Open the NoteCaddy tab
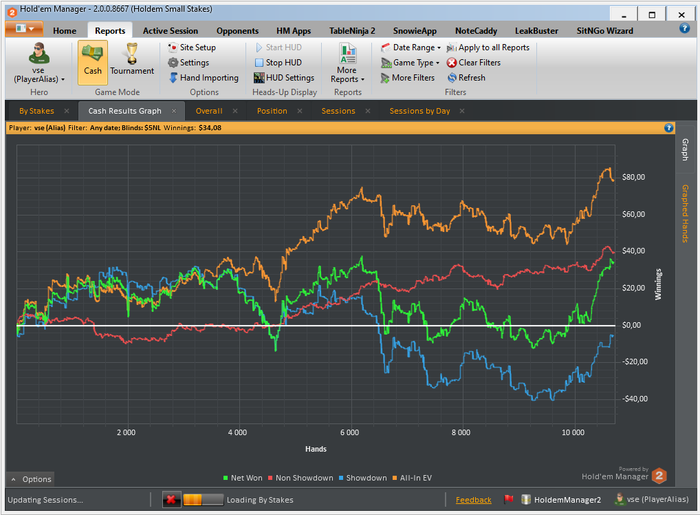Screen dimensions: 700x515 [476, 31]
